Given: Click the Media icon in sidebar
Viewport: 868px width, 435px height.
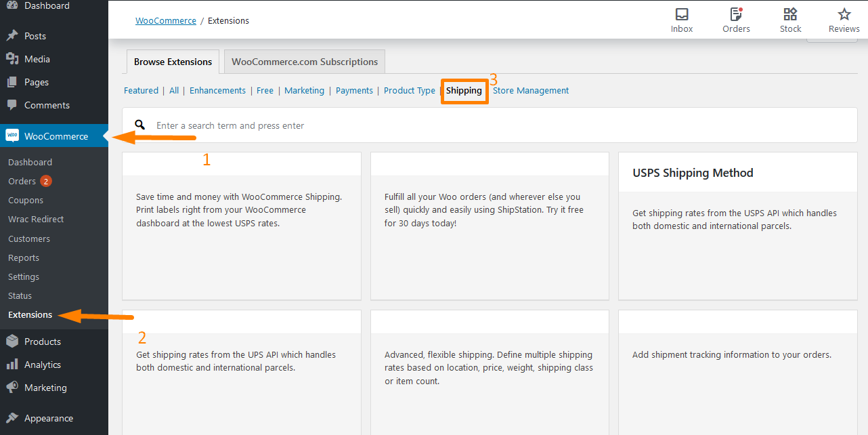Looking at the screenshot, I should point(12,59).
